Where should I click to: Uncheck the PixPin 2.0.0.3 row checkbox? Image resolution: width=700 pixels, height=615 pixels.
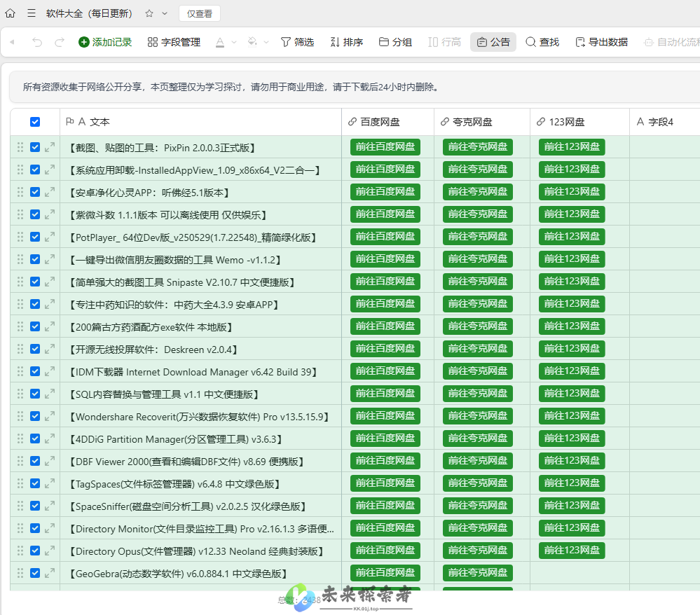click(x=35, y=147)
